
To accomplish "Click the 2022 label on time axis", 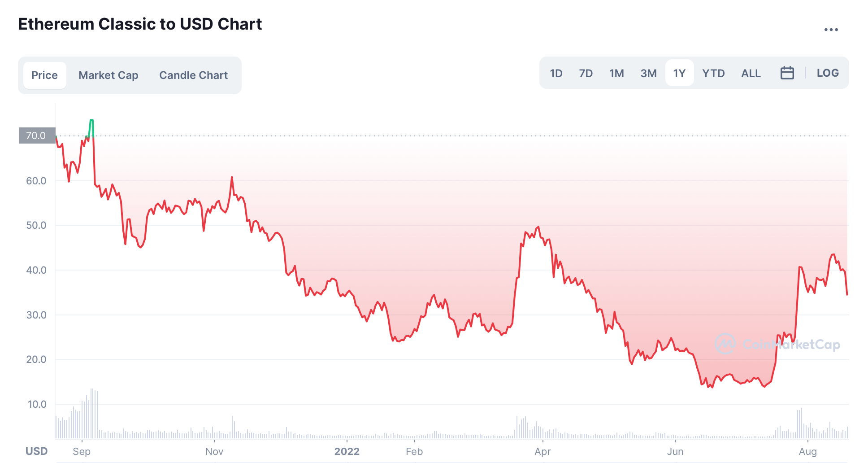I will point(347,451).
